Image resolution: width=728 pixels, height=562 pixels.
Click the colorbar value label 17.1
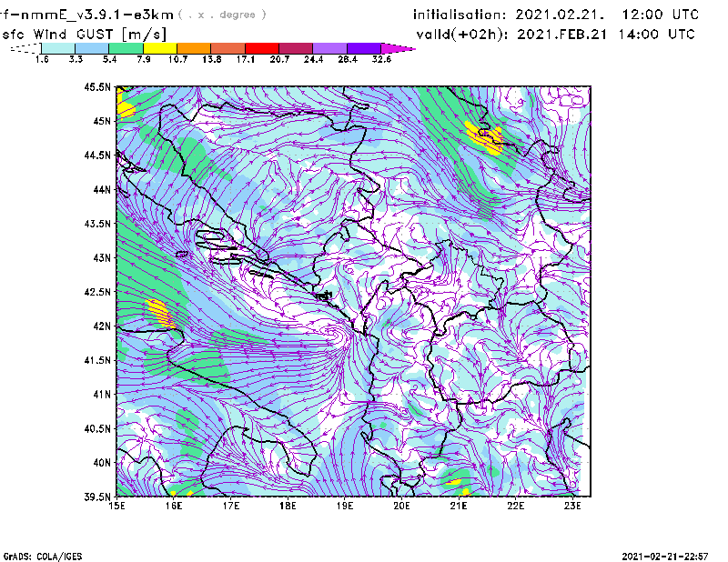pos(245,59)
